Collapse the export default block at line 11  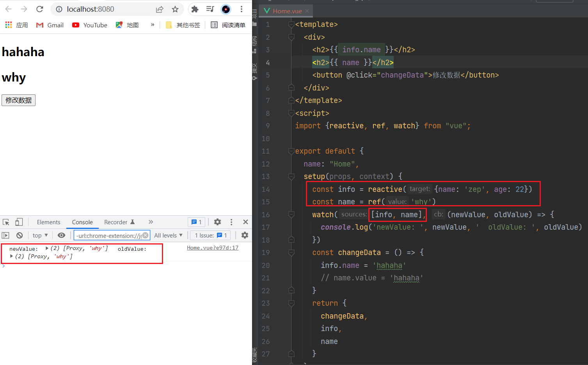(291, 151)
